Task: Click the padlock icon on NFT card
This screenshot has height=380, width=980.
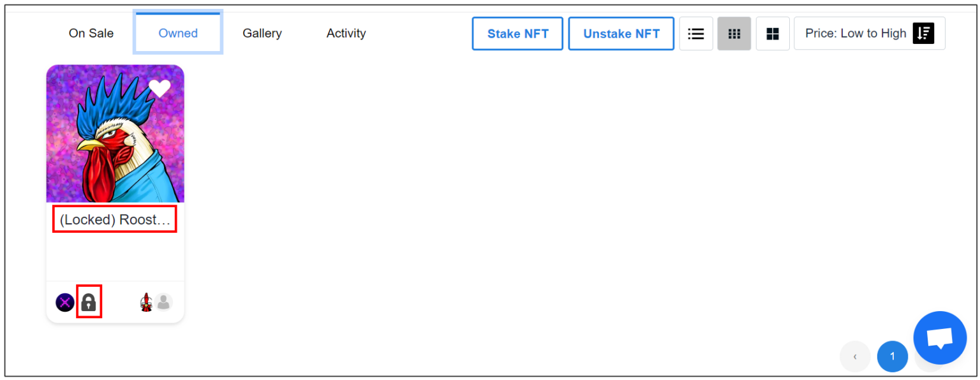Action: (89, 302)
